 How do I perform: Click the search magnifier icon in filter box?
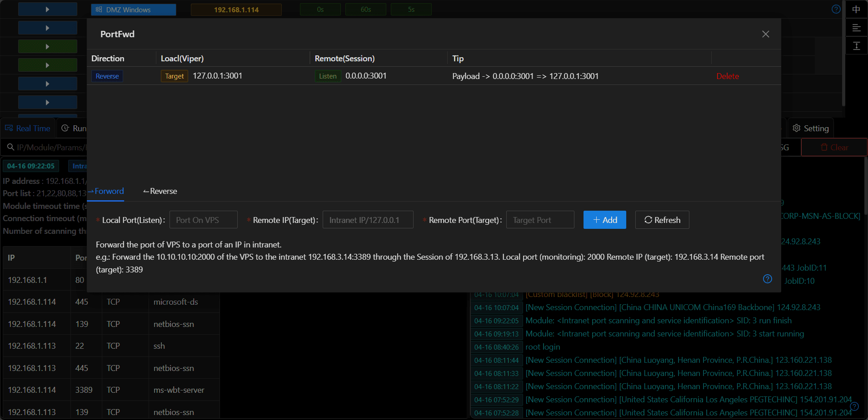click(x=10, y=147)
